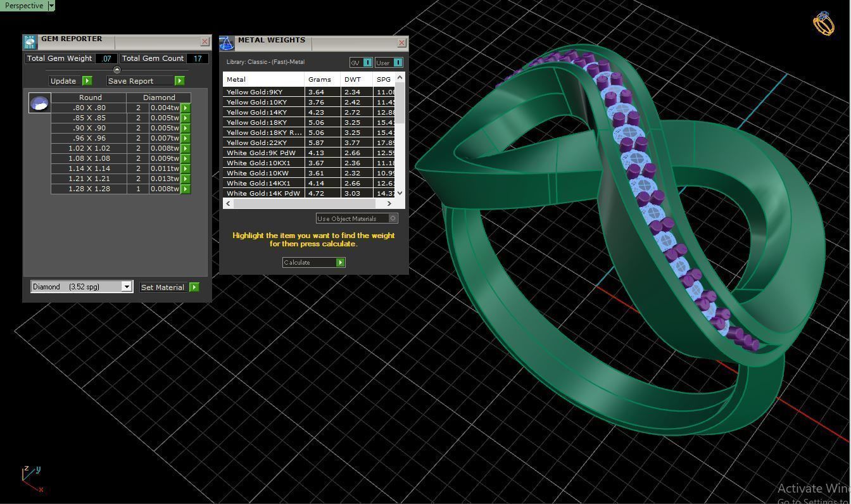Click the metal table scroll-left arrow

pyautogui.click(x=228, y=203)
